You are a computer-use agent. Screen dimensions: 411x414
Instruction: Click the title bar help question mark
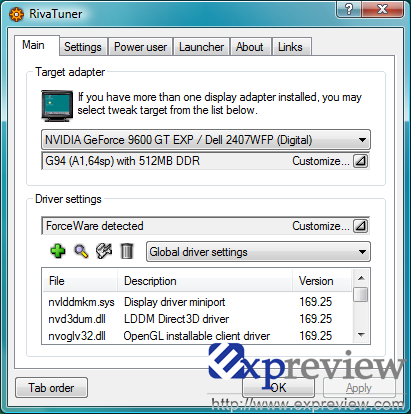[349, 9]
